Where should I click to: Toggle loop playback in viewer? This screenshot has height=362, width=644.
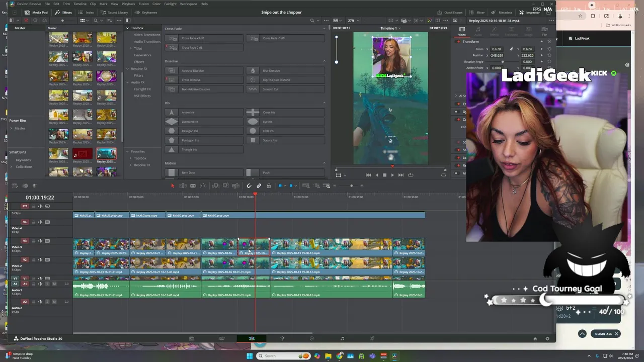tap(411, 175)
